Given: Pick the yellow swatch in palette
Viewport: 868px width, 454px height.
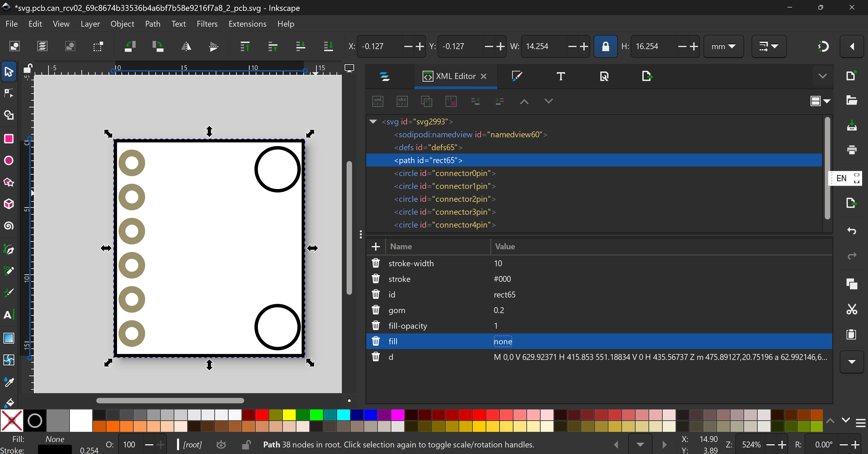Looking at the screenshot, I should point(289,415).
